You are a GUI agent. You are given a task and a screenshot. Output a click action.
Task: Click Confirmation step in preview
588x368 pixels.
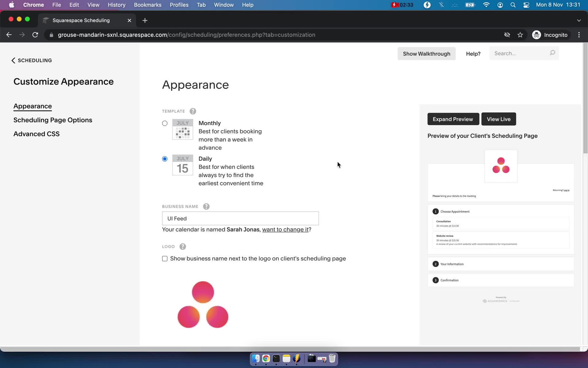tap(501, 280)
